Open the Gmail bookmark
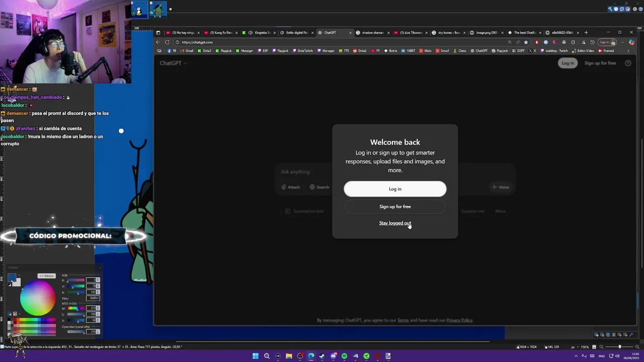Image resolution: width=644 pixels, height=362 pixels. (187, 51)
